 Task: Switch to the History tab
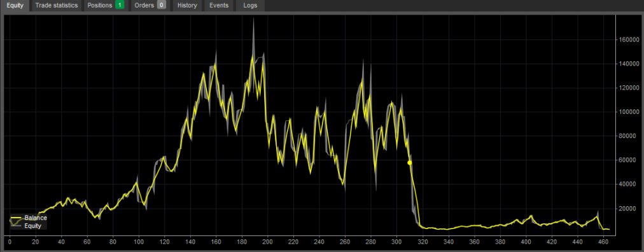click(x=187, y=5)
